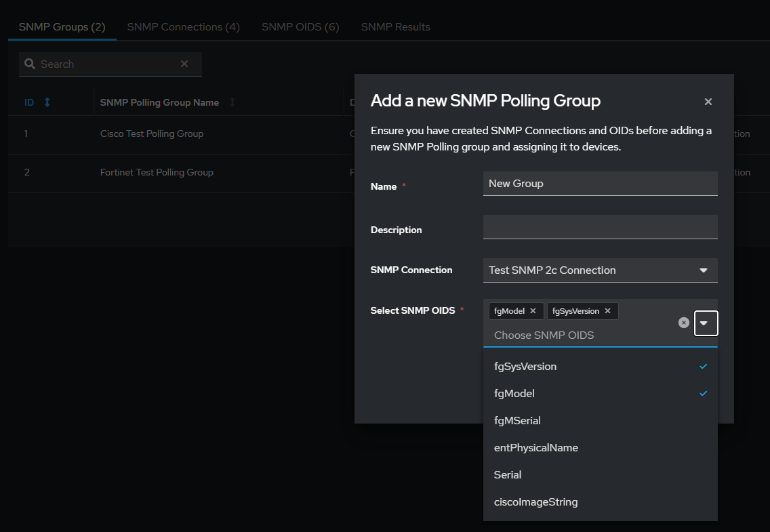The image size is (770, 532).
Task: Switch to SNMP OIDS tab
Action: (x=300, y=27)
